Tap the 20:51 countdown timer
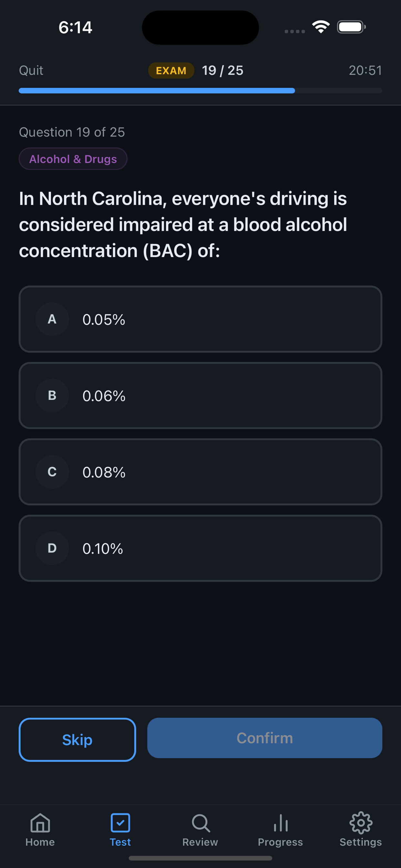 pos(365,70)
